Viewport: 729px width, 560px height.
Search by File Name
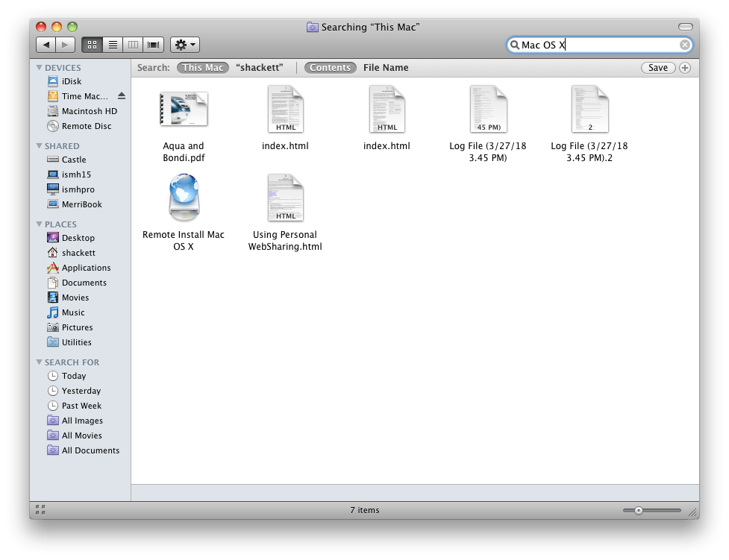(x=386, y=68)
